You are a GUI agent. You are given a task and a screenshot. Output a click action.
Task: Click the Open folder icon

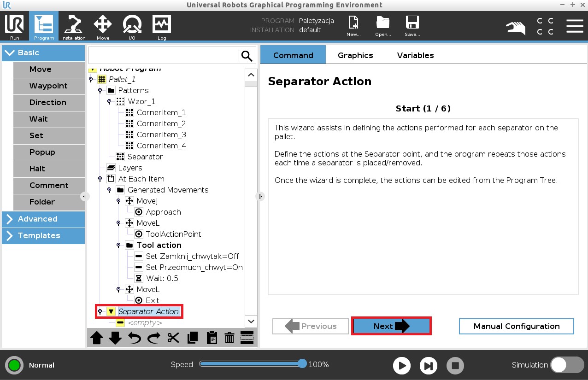tap(383, 26)
